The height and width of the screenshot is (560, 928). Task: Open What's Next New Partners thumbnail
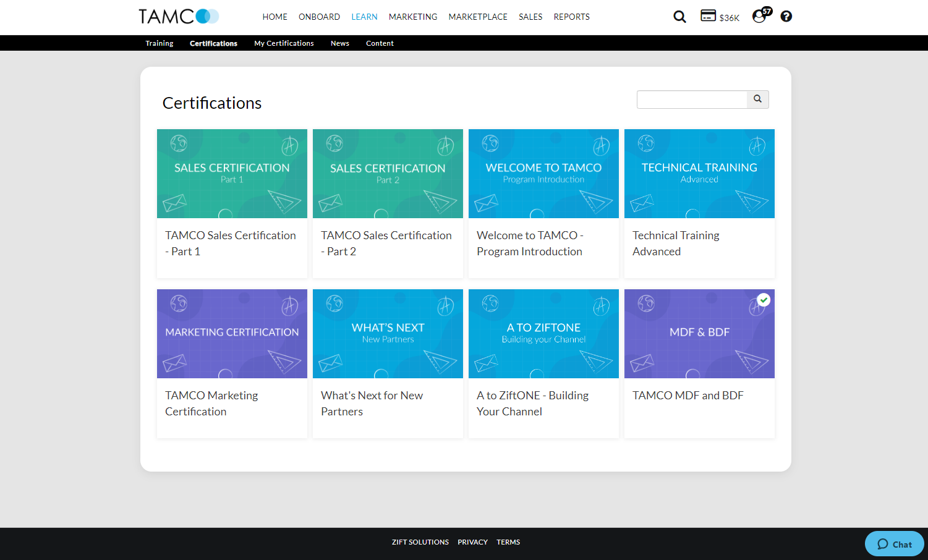[388, 334]
